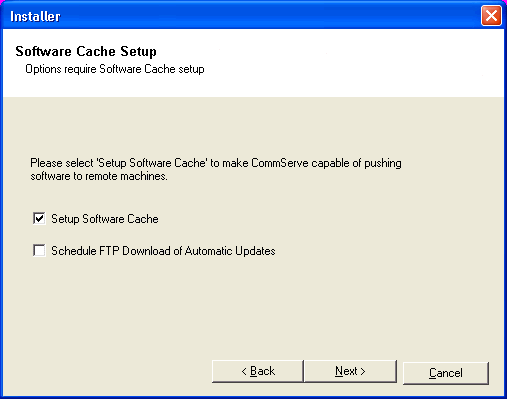Click the 'Setup Software Cache' label text

(x=105, y=219)
